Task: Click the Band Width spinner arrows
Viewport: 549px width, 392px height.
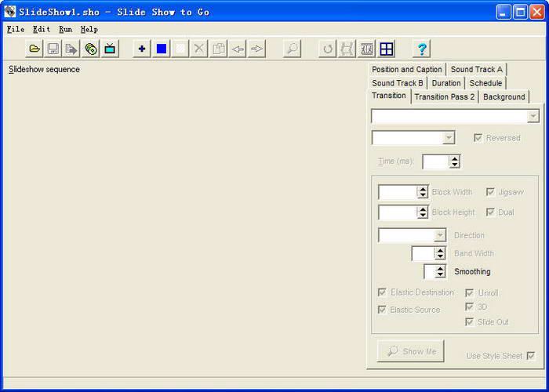Action: pyautogui.click(x=440, y=253)
